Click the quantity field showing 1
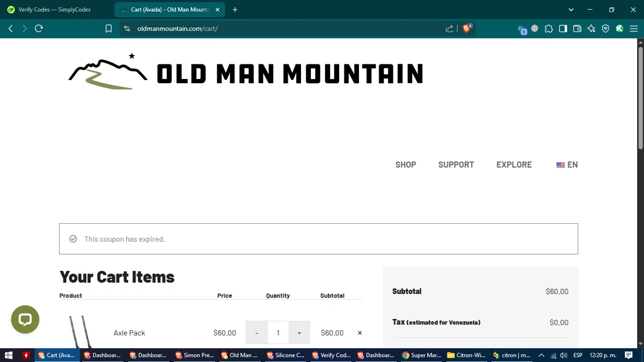This screenshot has height=362, width=644. (278, 333)
